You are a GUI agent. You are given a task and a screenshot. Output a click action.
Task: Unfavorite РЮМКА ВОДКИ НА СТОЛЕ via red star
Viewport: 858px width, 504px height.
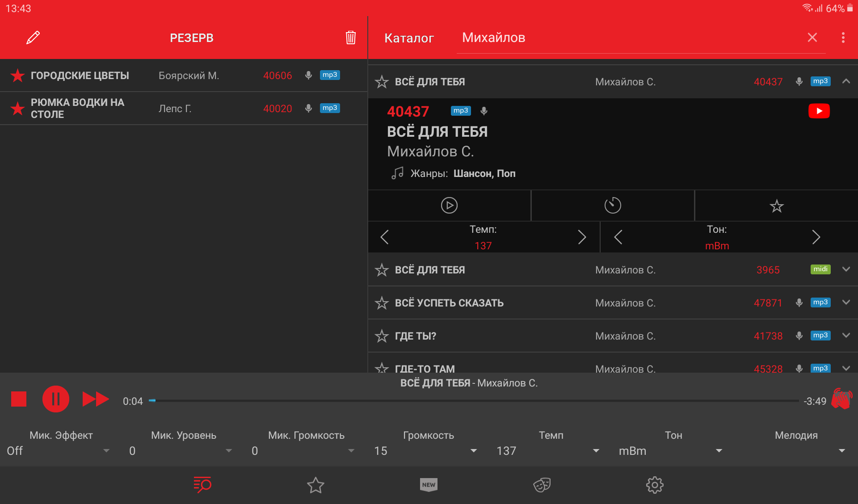click(17, 108)
